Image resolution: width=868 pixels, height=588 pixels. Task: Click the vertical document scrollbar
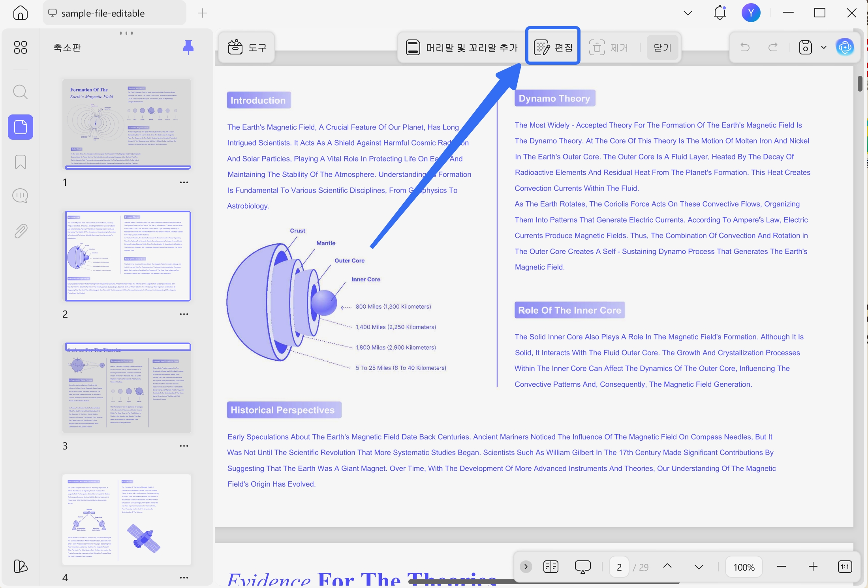[x=860, y=83]
